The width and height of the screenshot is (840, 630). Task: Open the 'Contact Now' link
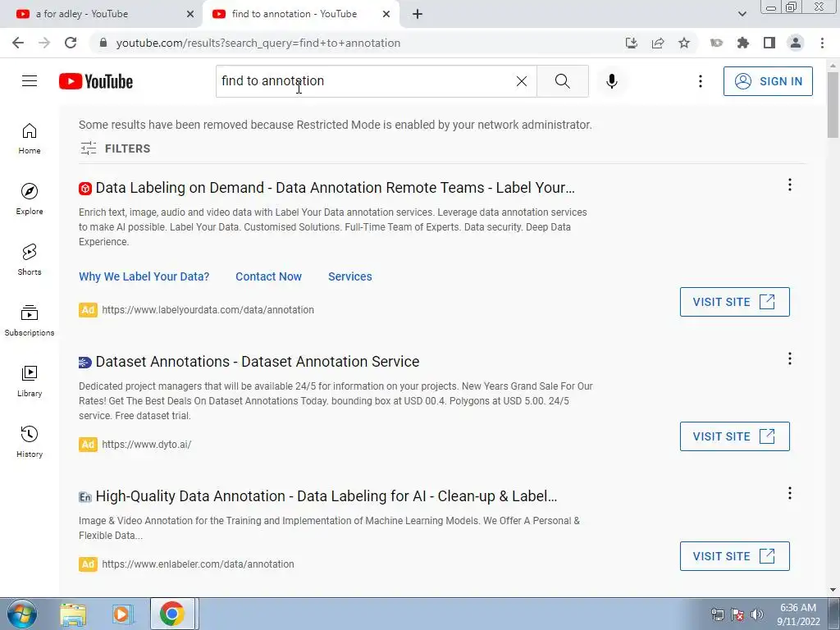(x=268, y=276)
